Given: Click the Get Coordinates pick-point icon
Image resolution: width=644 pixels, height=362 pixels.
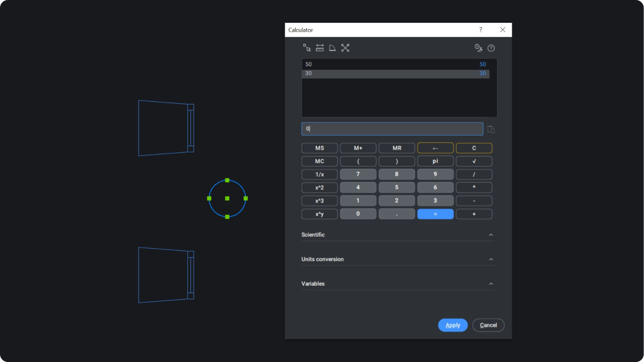Looking at the screenshot, I should click(307, 48).
